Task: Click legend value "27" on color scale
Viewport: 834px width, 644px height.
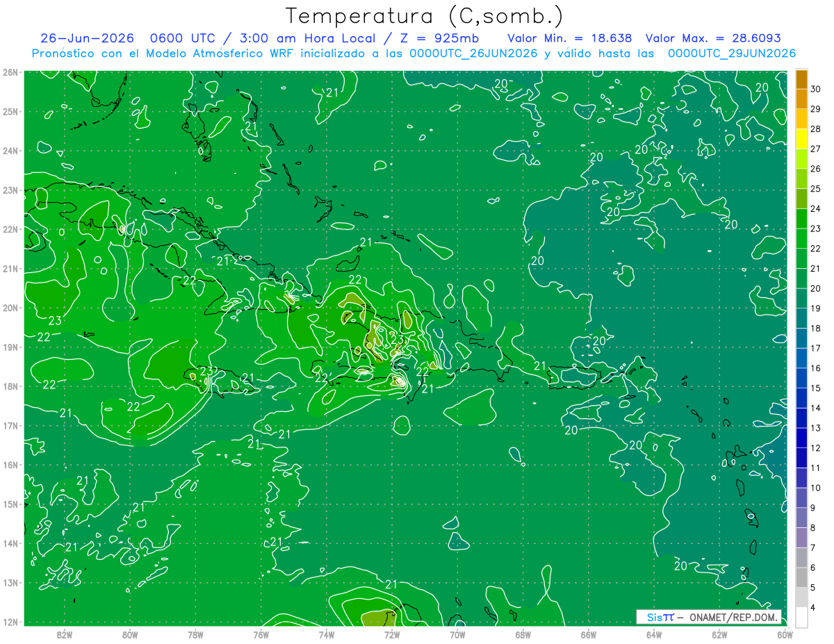Action: point(816,149)
